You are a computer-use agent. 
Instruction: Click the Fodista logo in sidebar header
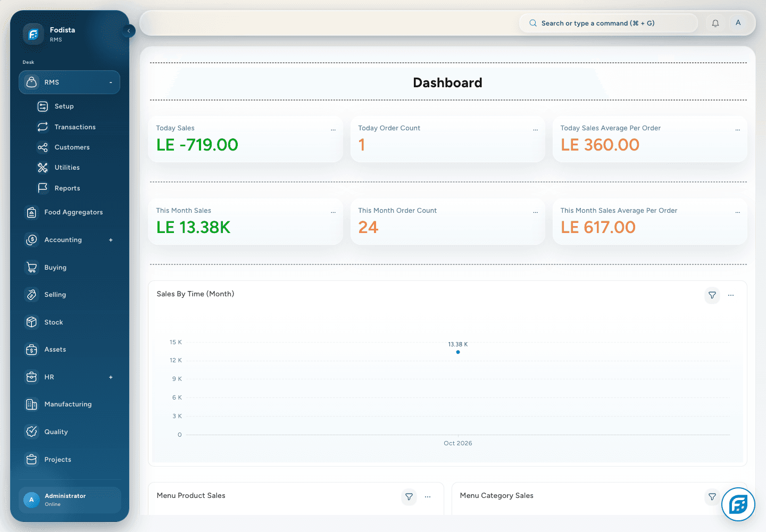pos(33,34)
